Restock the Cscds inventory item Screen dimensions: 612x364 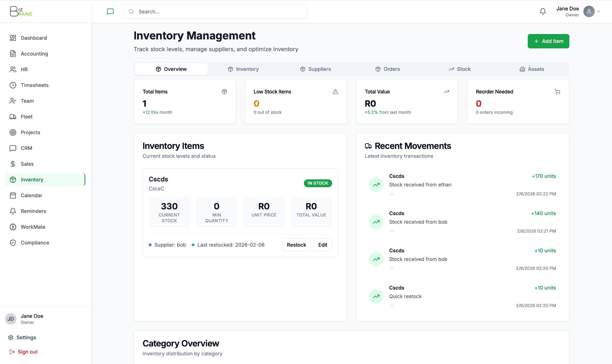point(296,245)
